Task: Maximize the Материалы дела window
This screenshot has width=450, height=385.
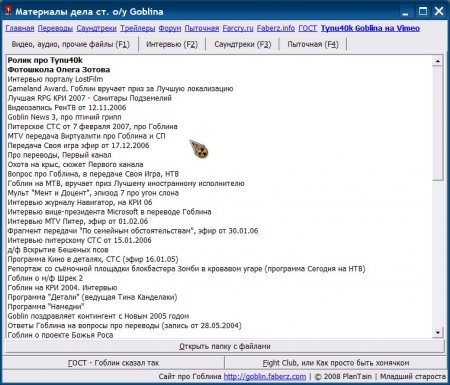Action: [423, 11]
